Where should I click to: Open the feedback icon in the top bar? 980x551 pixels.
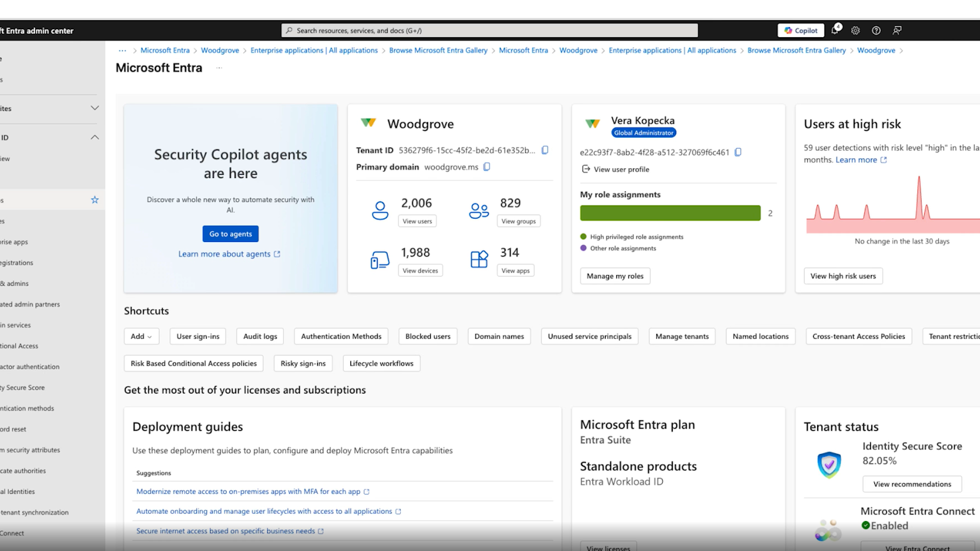pyautogui.click(x=896, y=30)
